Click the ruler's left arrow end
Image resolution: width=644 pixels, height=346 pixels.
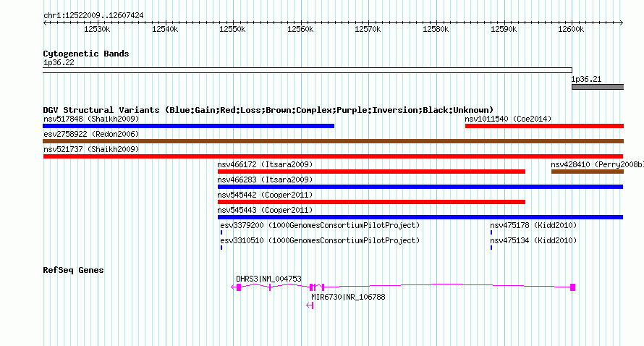(x=45, y=23)
